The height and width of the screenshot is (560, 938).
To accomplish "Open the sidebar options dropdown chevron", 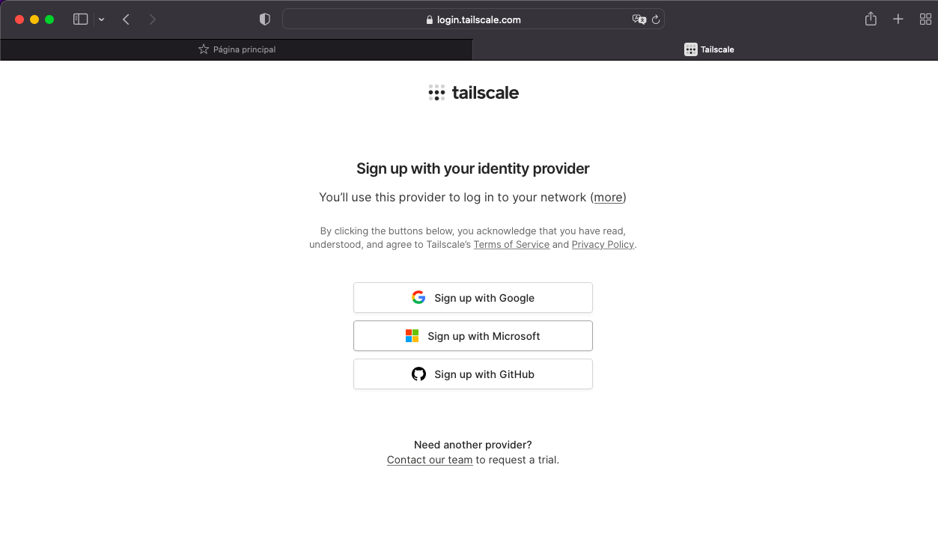I will [x=101, y=19].
